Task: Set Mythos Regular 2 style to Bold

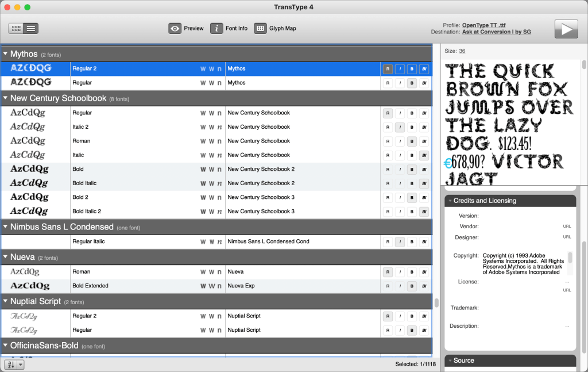Action: [412, 68]
